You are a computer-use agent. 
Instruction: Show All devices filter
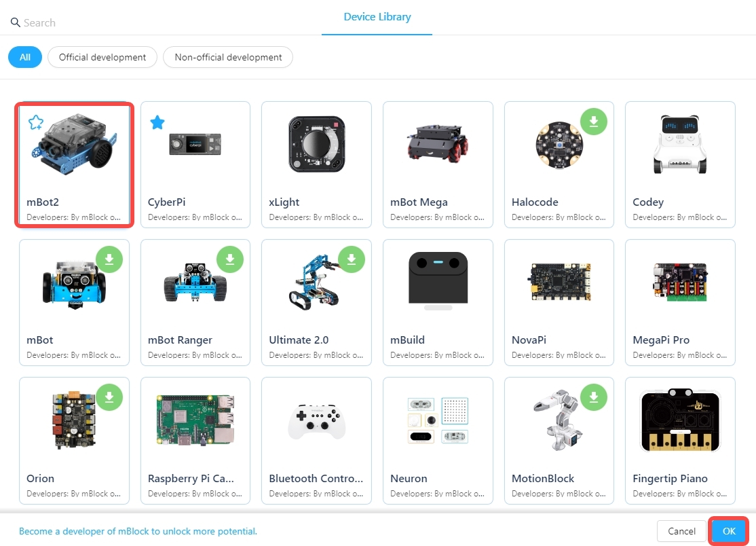(x=25, y=57)
